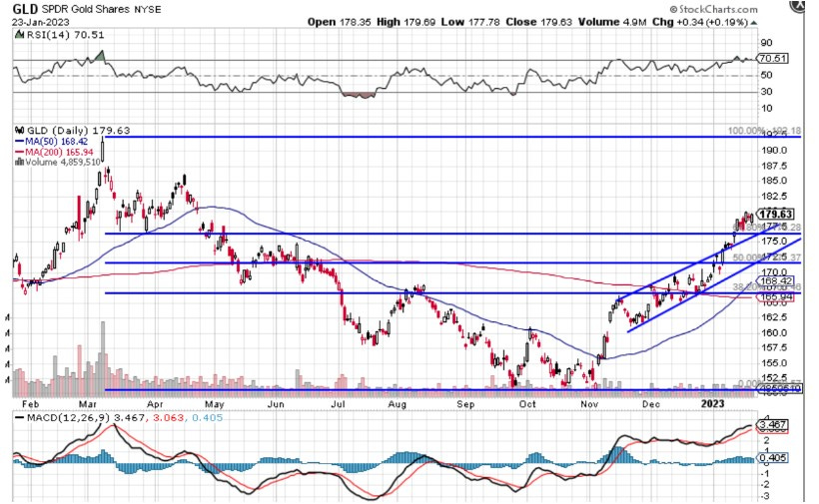Viewport: 819px width, 504px height.
Task: Click the 179.63 current price tag
Action: tap(775, 214)
